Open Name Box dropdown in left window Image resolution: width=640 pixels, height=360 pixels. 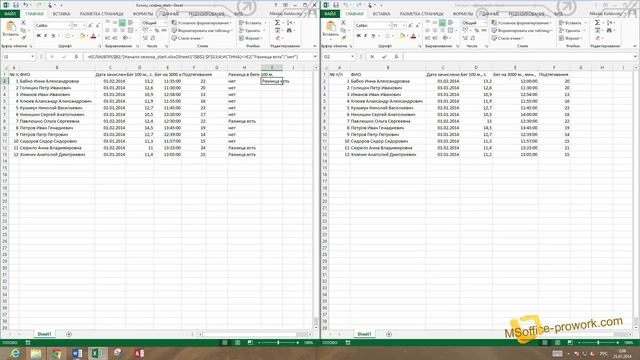tap(32, 57)
